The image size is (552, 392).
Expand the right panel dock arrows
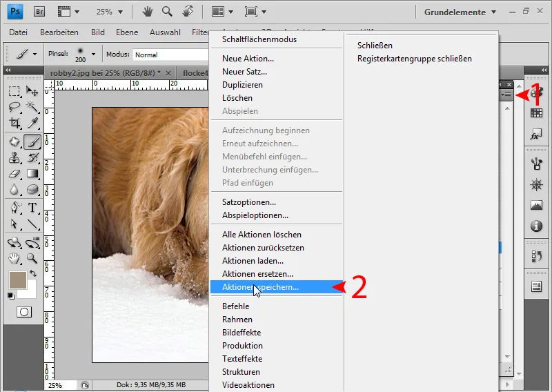[544, 70]
